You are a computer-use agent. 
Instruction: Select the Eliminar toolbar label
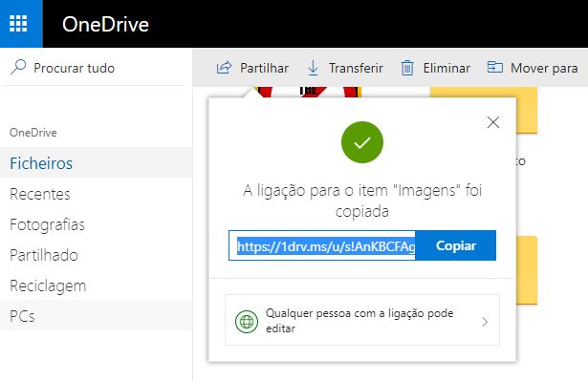pos(446,68)
